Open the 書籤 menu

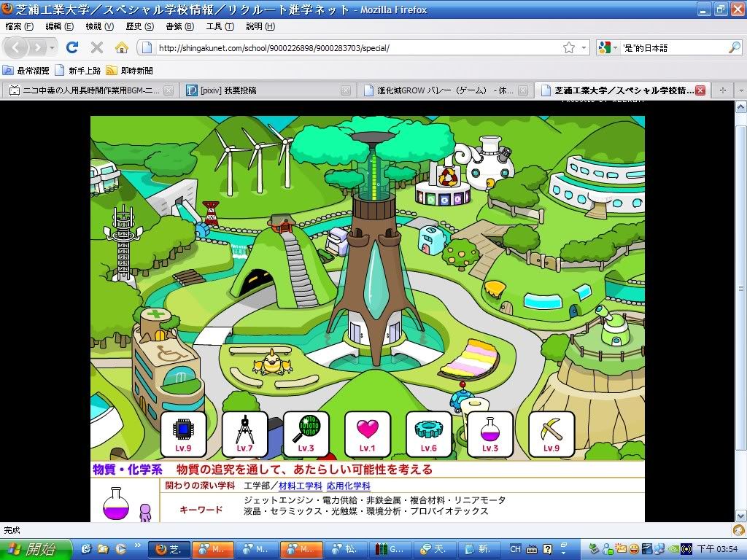(179, 27)
